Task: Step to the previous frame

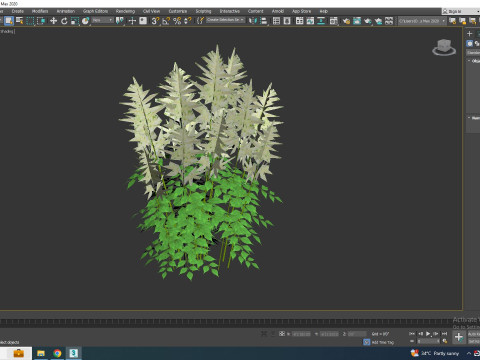Action: pos(420,333)
